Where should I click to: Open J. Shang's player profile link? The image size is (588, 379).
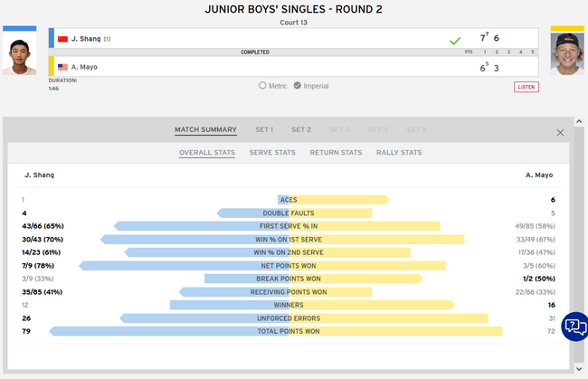[85, 39]
